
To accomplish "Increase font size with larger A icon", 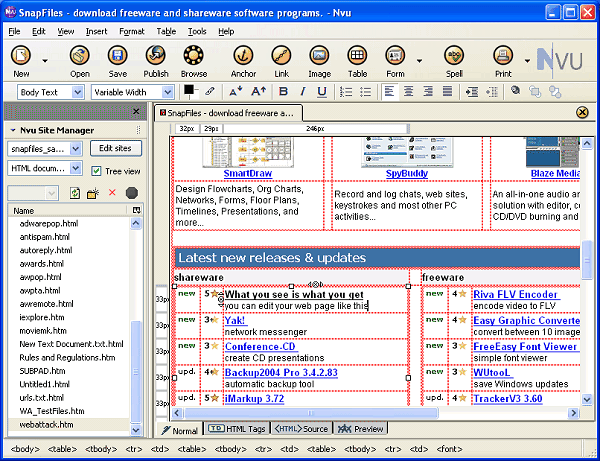I will point(259,91).
